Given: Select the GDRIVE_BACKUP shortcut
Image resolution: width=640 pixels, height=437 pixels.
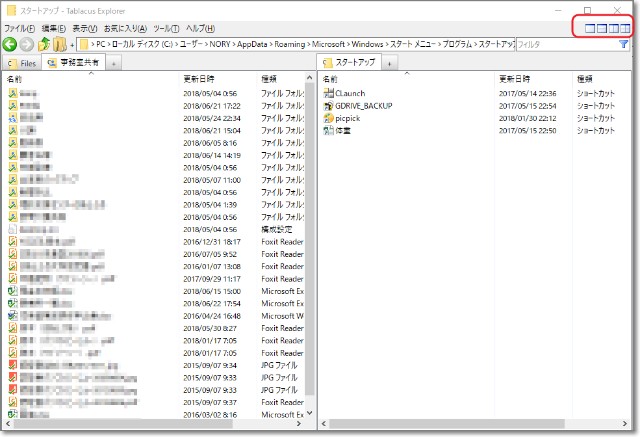Looking at the screenshot, I should point(362,105).
